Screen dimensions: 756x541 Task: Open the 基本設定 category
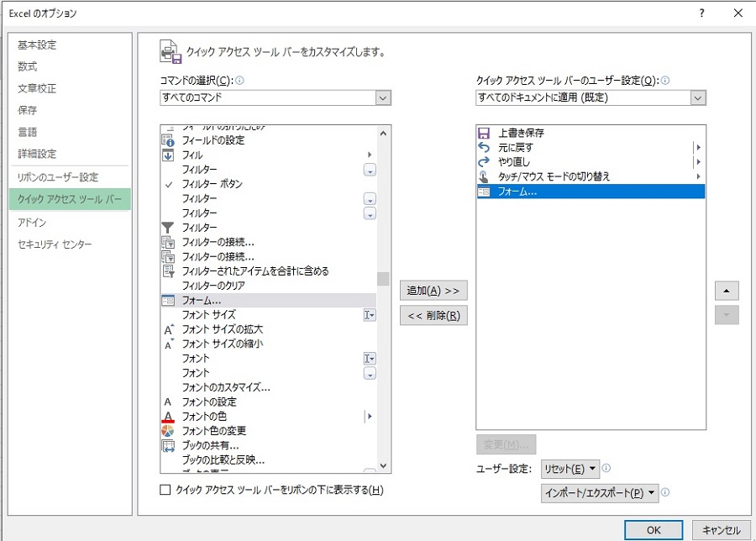[37, 45]
